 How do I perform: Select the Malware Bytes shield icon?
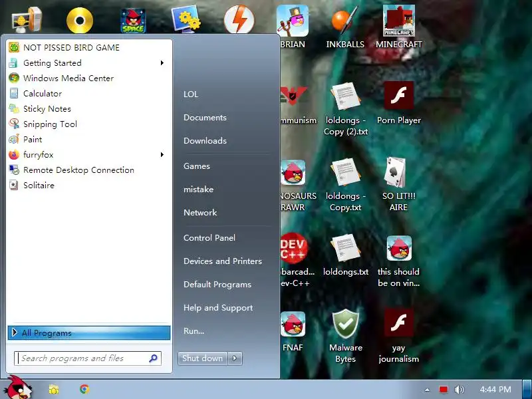pos(345,324)
